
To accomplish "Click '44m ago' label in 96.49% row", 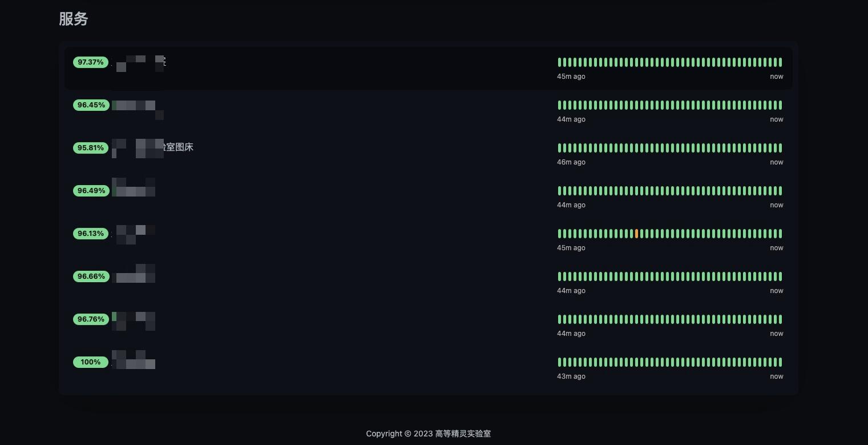I will [571, 205].
